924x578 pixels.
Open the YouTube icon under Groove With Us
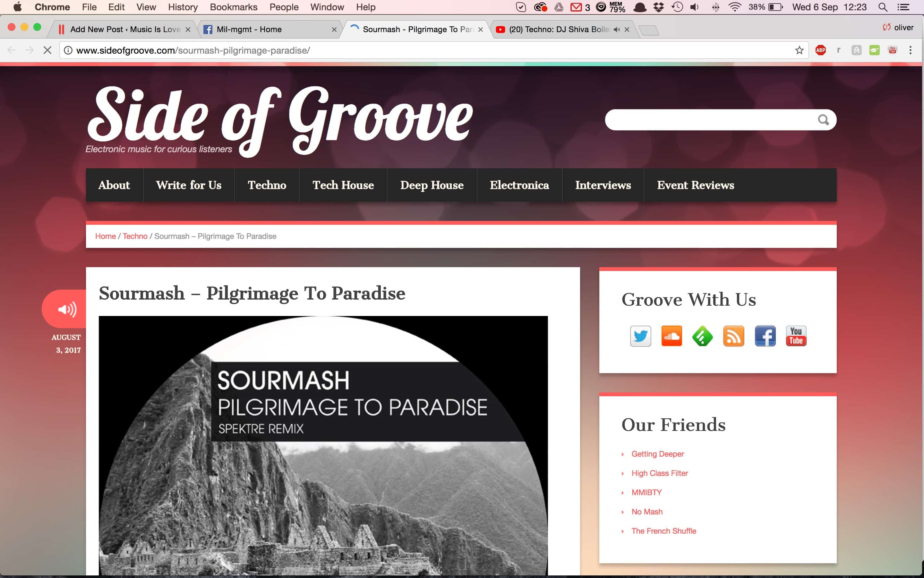(796, 336)
